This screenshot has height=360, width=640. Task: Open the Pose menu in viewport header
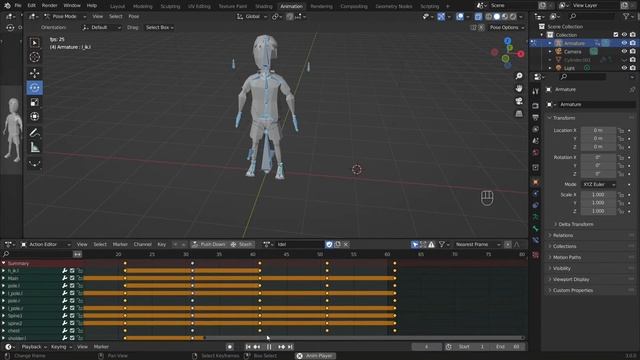coord(134,17)
